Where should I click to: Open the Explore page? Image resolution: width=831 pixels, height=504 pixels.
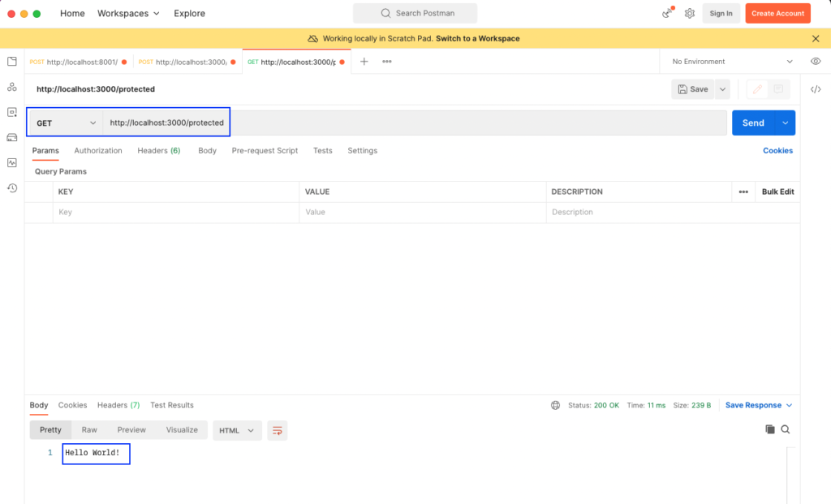point(189,13)
